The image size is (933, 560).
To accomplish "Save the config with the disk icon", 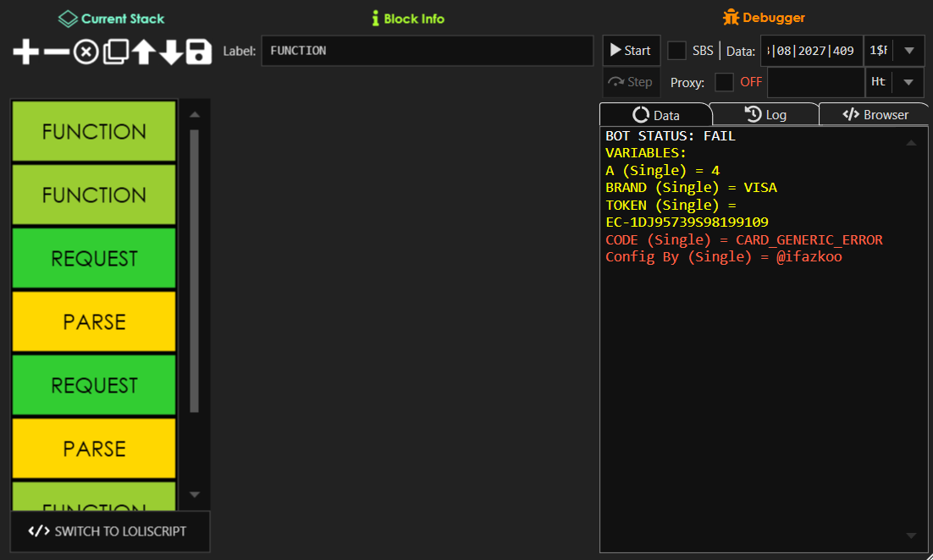I will point(197,52).
